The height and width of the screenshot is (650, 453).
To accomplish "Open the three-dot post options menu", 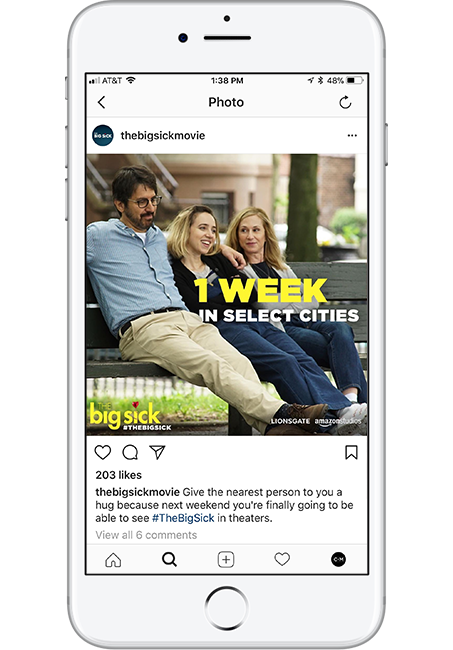I will (352, 136).
